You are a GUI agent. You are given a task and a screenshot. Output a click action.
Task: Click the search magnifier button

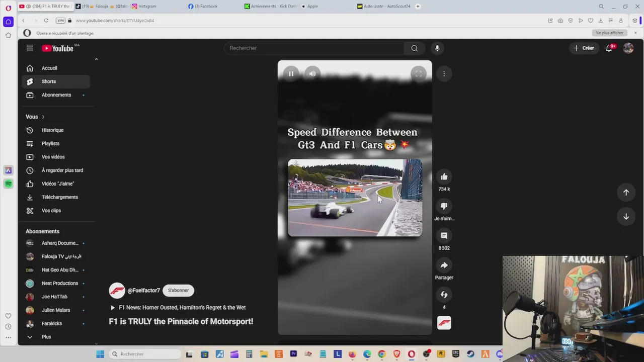click(414, 48)
